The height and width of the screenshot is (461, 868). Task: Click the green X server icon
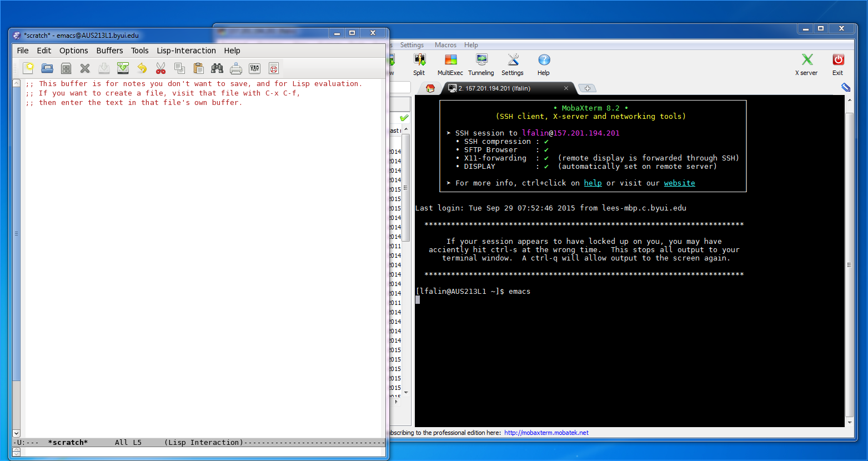[x=806, y=64]
